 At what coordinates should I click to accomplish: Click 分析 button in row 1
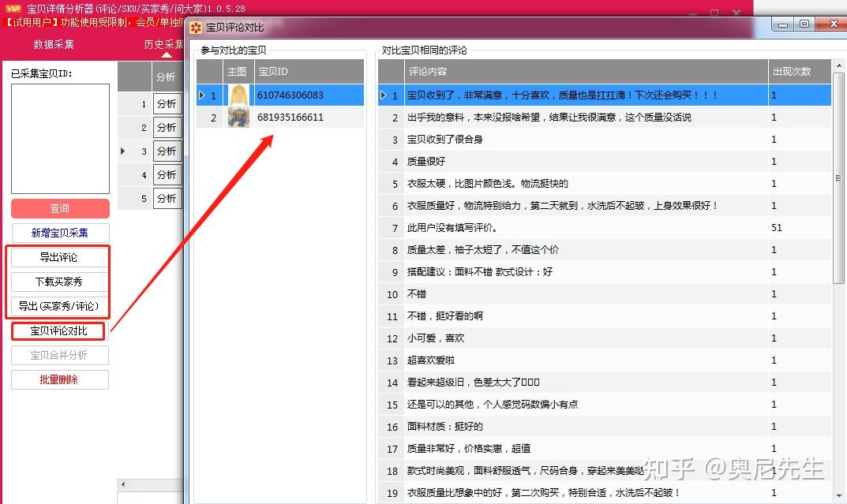pos(167,103)
